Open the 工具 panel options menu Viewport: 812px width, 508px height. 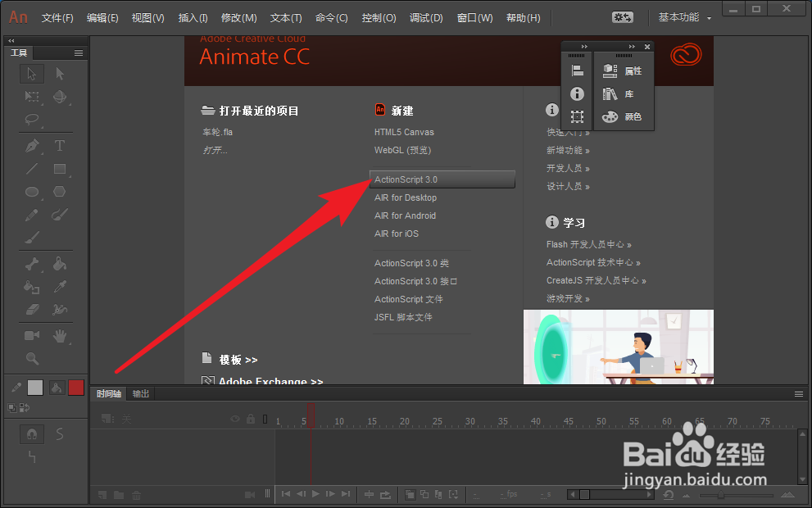tap(78, 52)
